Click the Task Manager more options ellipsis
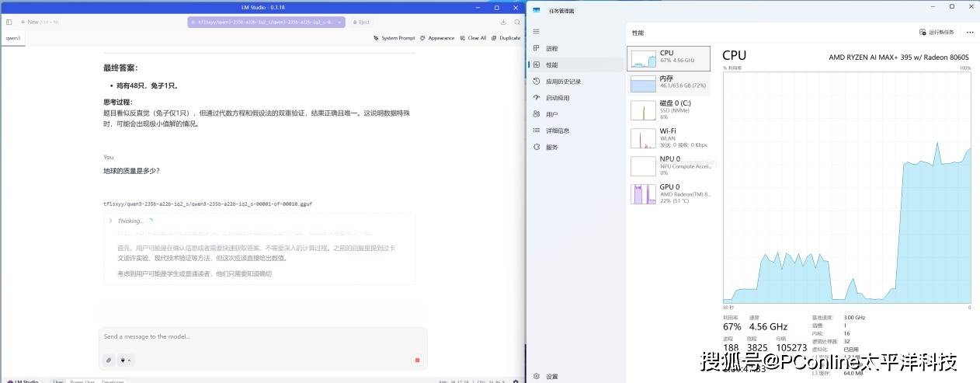The image size is (980, 383). pos(969,32)
